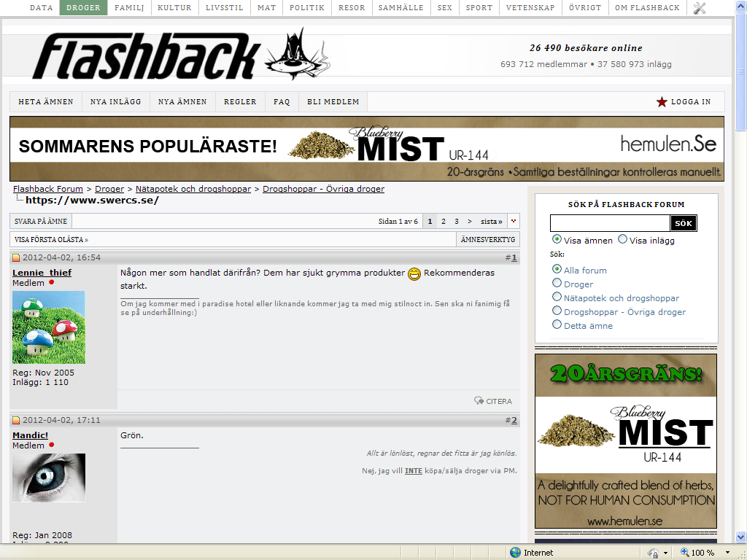Open HETA ÄMNEN in the navigation bar
Image resolution: width=747 pixels, height=560 pixels.
coord(46,102)
